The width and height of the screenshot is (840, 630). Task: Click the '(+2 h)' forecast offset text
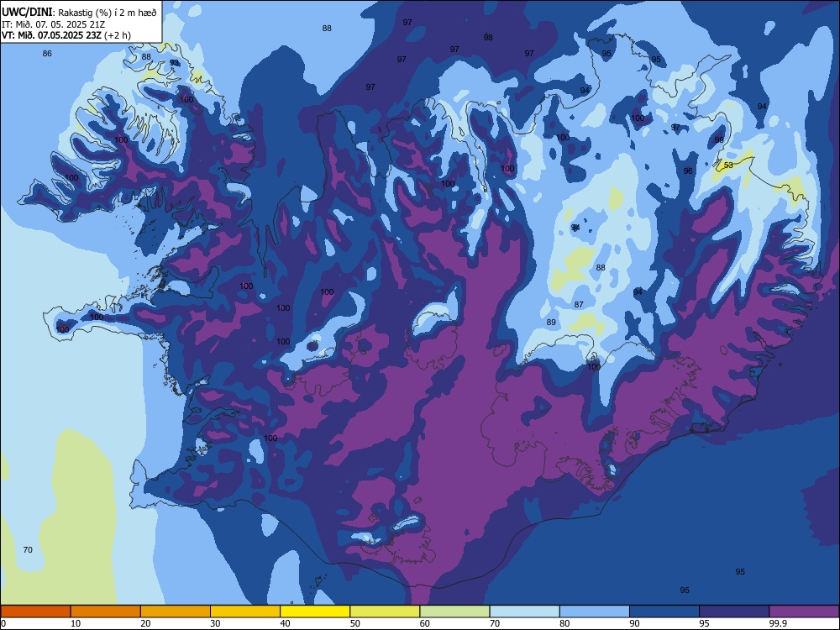tap(118, 36)
